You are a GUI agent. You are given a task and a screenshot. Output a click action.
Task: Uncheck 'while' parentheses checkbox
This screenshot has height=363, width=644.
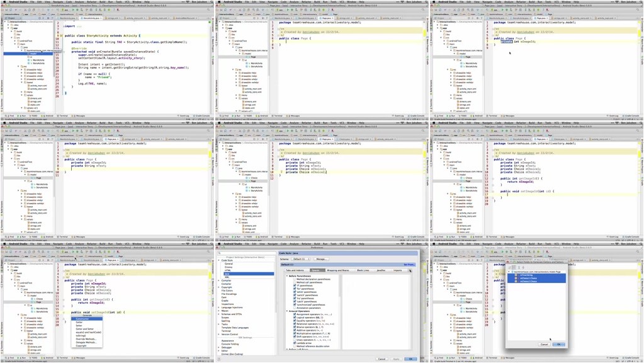tap(295, 292)
